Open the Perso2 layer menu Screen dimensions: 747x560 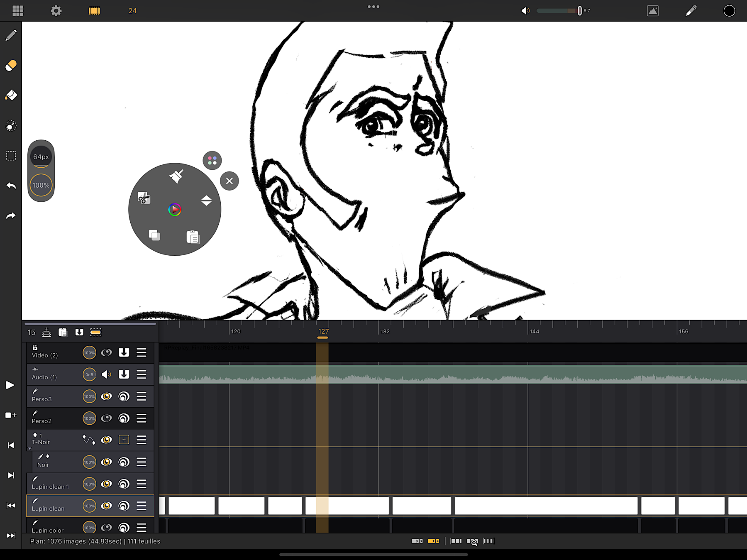pos(142,418)
